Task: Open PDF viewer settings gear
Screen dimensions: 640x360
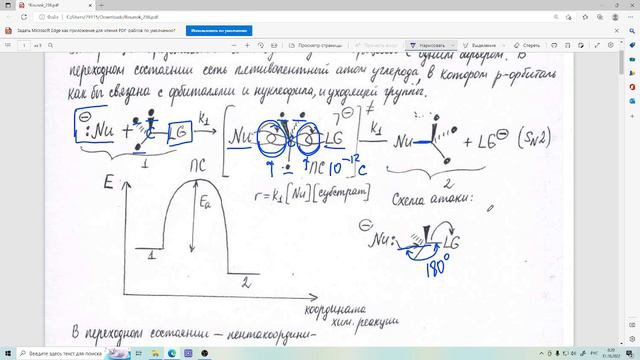Action: [x=611, y=45]
